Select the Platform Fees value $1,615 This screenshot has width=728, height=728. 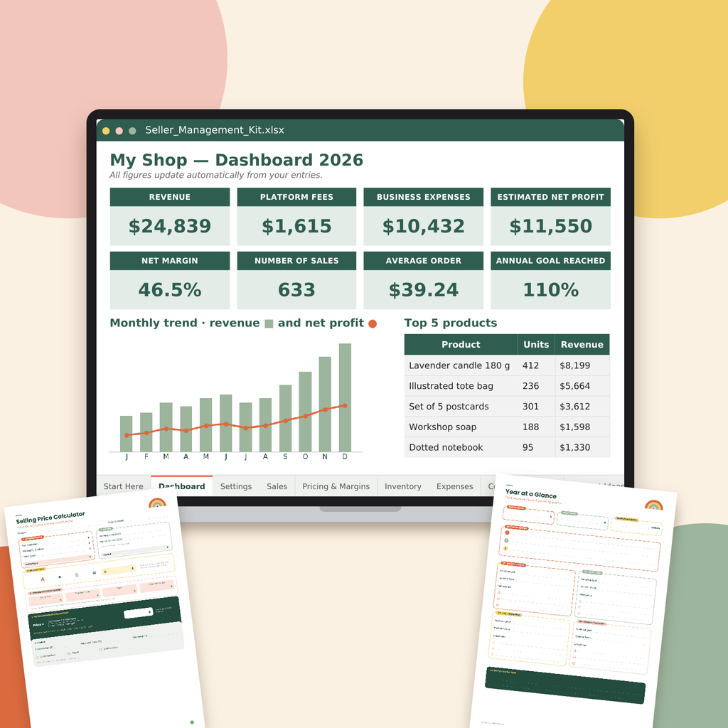click(x=296, y=226)
